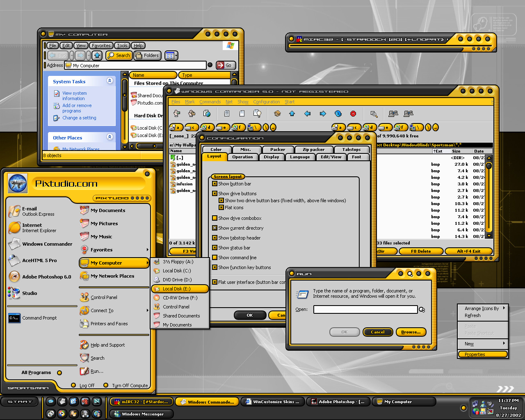Click the Address field in My Computer
The image size is (525, 420).
click(136, 65)
